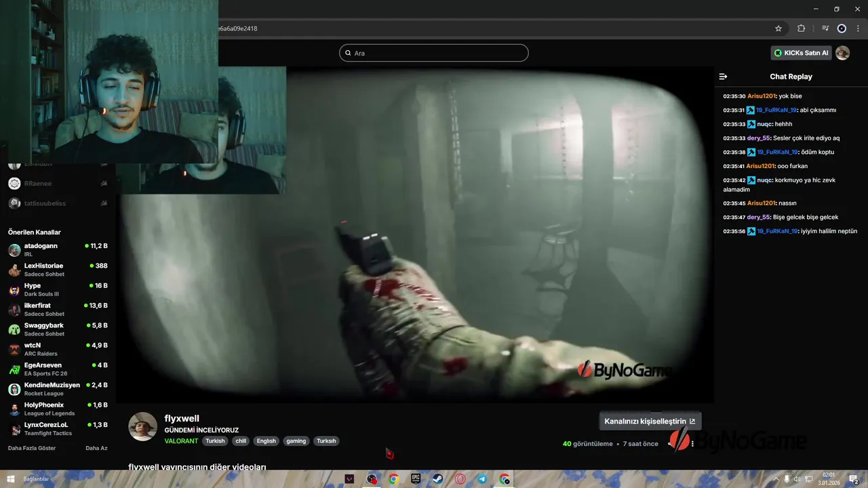
Task: Click the EgeArseven channel avatar
Action: [14, 369]
